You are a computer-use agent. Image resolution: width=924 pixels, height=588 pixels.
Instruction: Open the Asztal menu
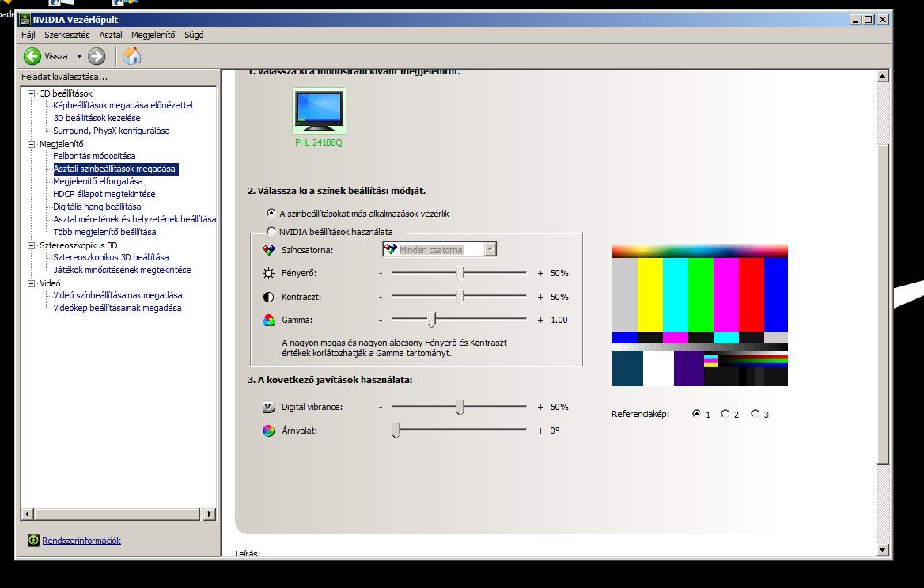click(x=111, y=35)
